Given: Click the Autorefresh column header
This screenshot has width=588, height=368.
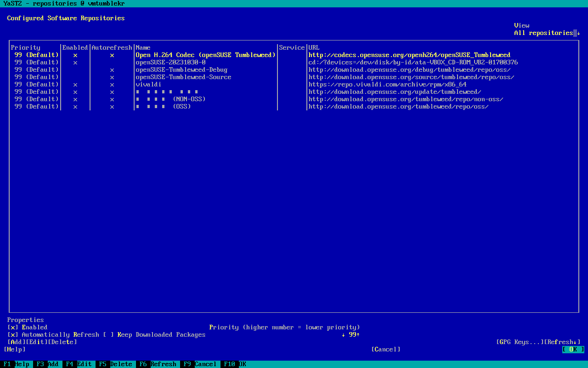Looking at the screenshot, I should (112, 48).
